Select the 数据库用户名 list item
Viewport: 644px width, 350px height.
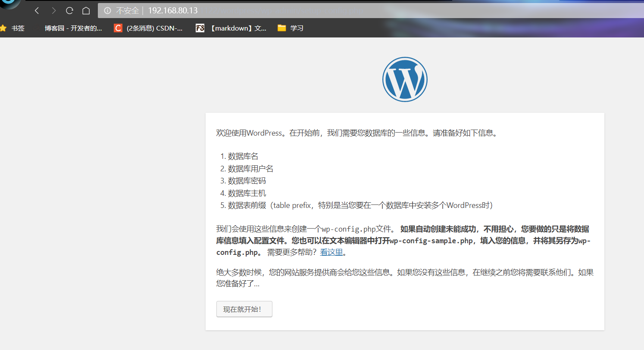[x=250, y=169]
